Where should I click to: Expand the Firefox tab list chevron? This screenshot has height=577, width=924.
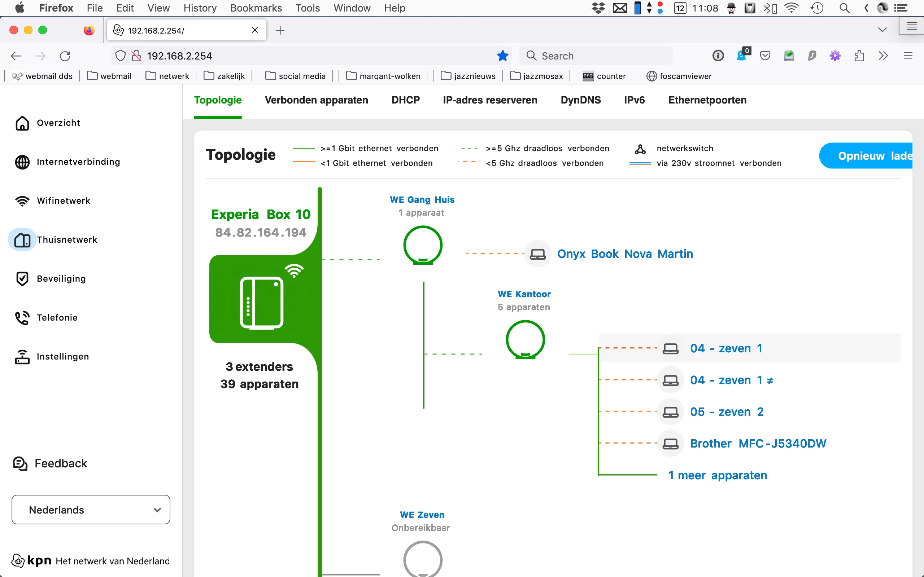(882, 30)
